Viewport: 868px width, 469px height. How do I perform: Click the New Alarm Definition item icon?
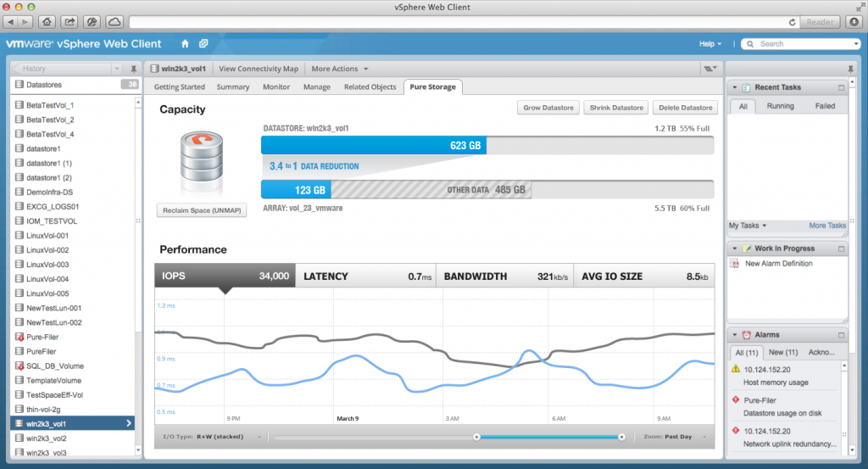pyautogui.click(x=735, y=264)
